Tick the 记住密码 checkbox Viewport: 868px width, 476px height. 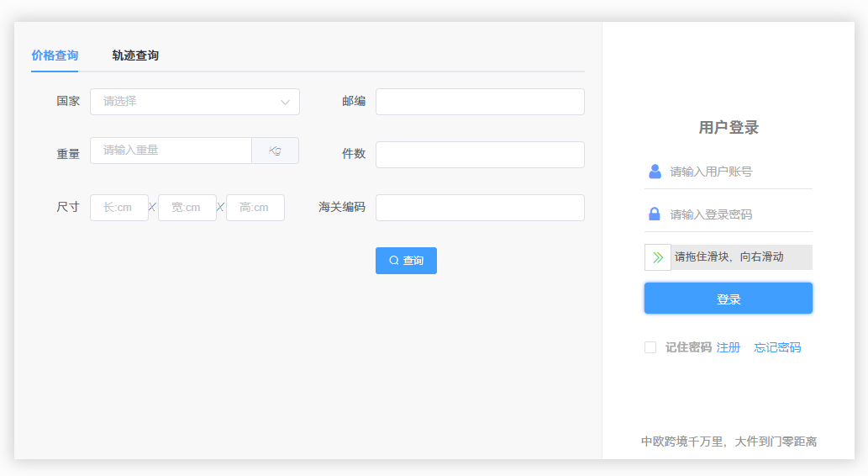pos(650,347)
